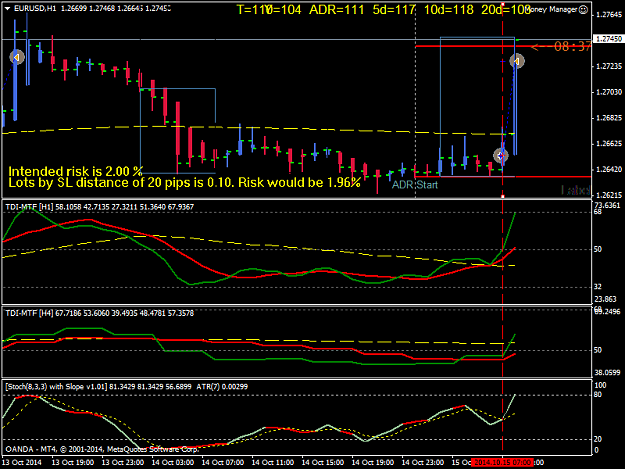Click the 'Intended risk is 2.00 %' text
The height and width of the screenshot is (469, 625).
(x=75, y=171)
